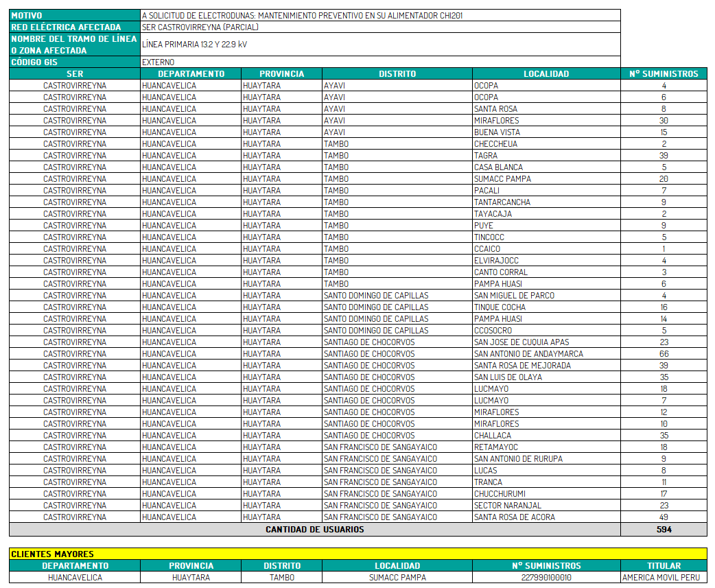Select the AMERICA MOVIL PERU cell
The width and height of the screenshot is (715, 588).
point(664,578)
